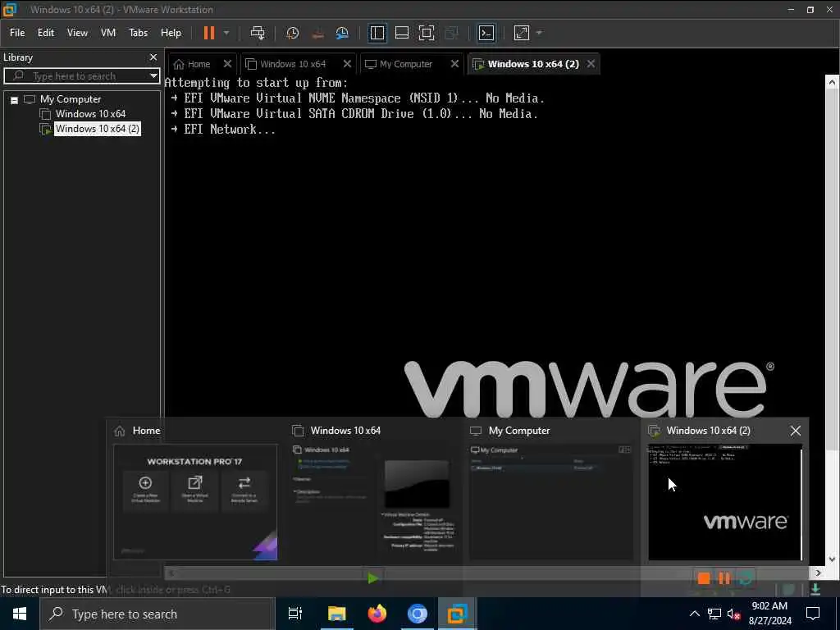Close the Windows 10 x64 (2) tab

coord(591,64)
